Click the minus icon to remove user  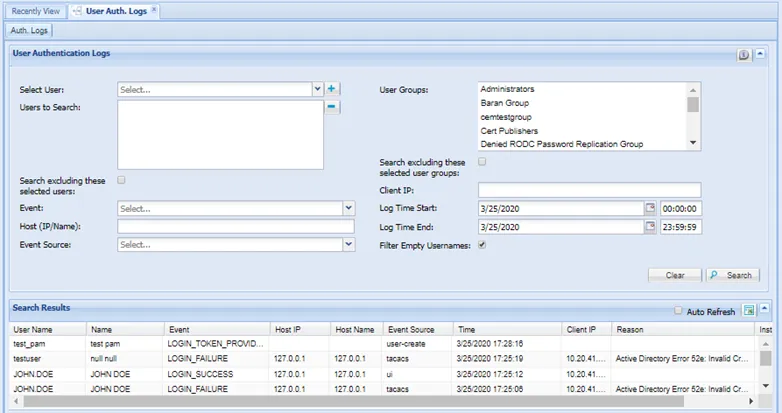(332, 107)
